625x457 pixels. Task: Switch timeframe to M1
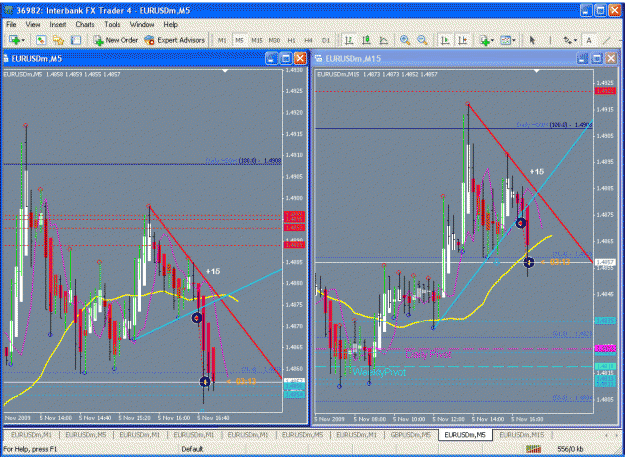point(222,40)
